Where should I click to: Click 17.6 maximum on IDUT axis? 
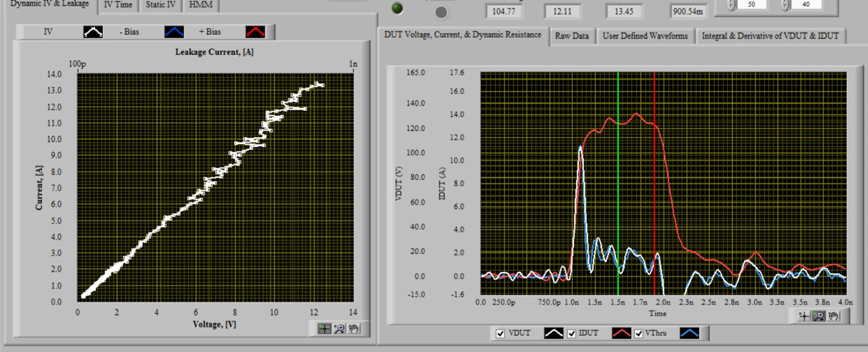[457, 73]
